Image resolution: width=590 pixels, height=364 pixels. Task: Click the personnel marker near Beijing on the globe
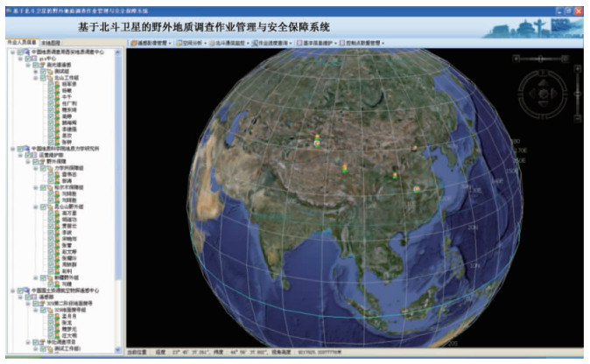click(x=415, y=148)
